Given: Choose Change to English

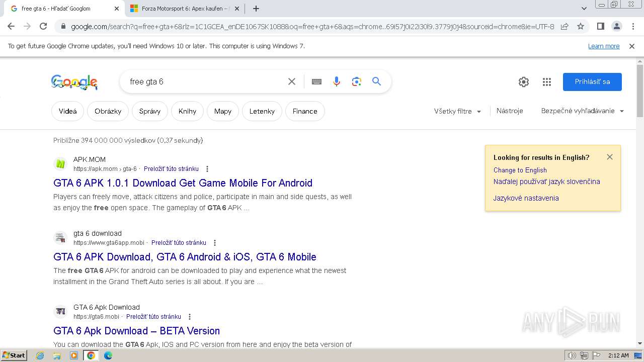Looking at the screenshot, I should click(520, 170).
